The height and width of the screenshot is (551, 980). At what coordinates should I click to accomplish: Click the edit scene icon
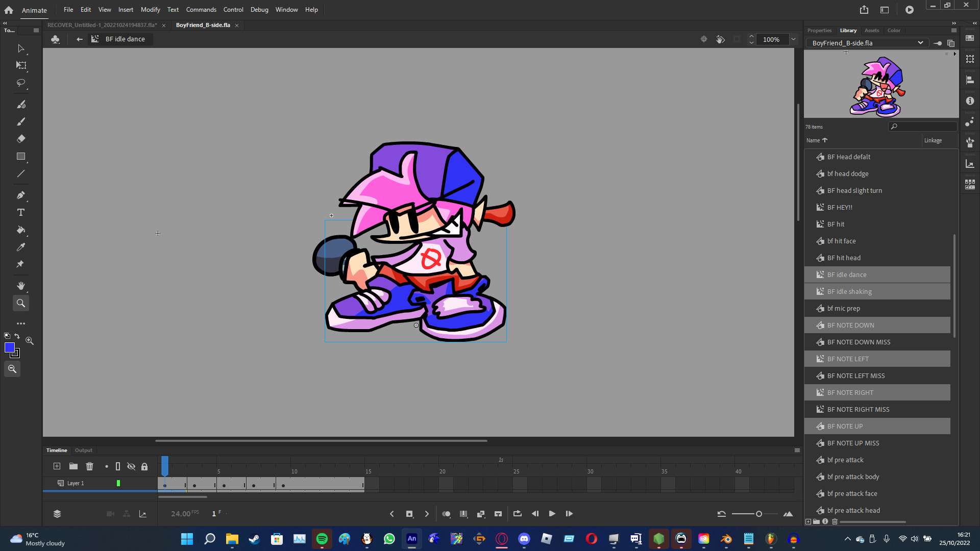tap(55, 39)
